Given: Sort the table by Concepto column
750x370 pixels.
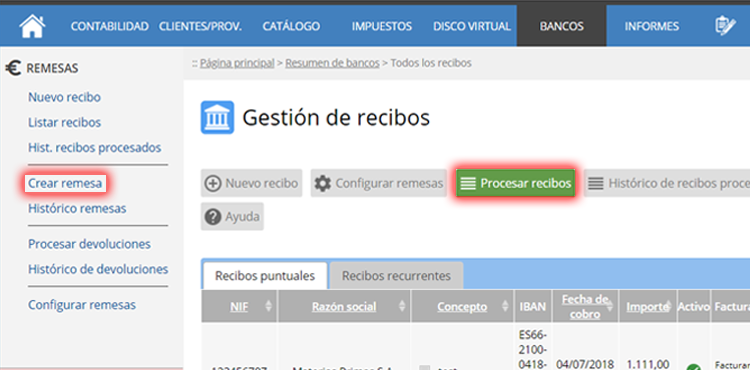Looking at the screenshot, I should (x=462, y=306).
